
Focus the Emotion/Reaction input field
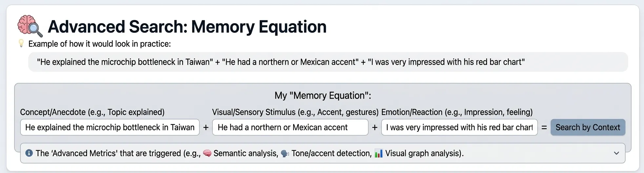tap(459, 127)
